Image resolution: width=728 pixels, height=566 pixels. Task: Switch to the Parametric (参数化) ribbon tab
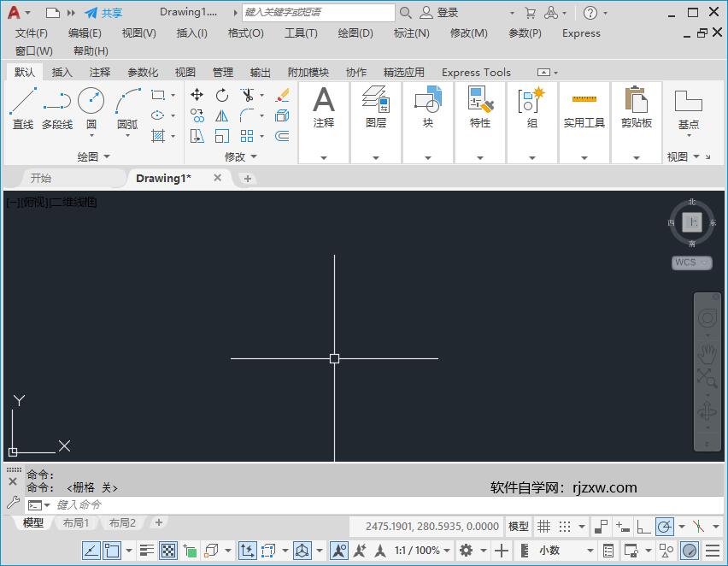(x=143, y=73)
